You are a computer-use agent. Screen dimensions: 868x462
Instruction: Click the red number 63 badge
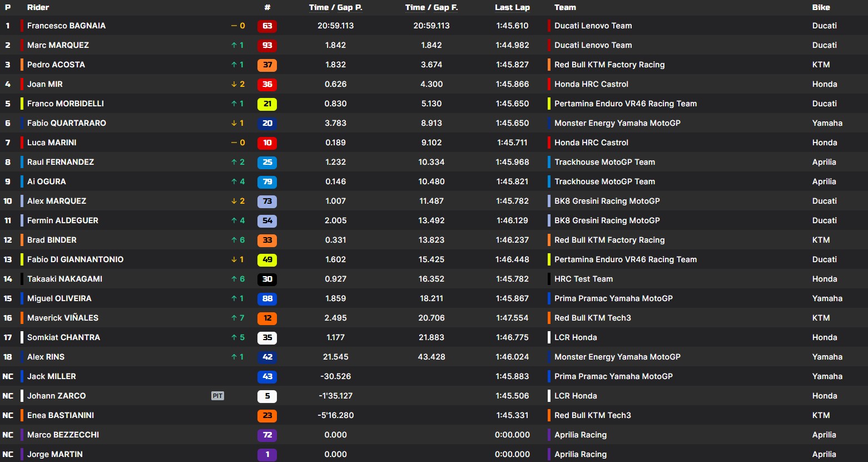[x=267, y=26]
